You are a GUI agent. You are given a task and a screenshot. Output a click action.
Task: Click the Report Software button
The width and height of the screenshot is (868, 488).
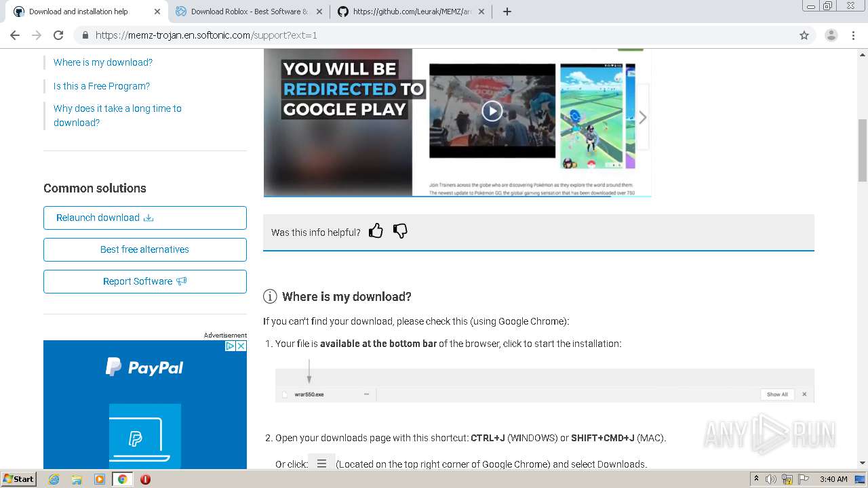coord(145,281)
